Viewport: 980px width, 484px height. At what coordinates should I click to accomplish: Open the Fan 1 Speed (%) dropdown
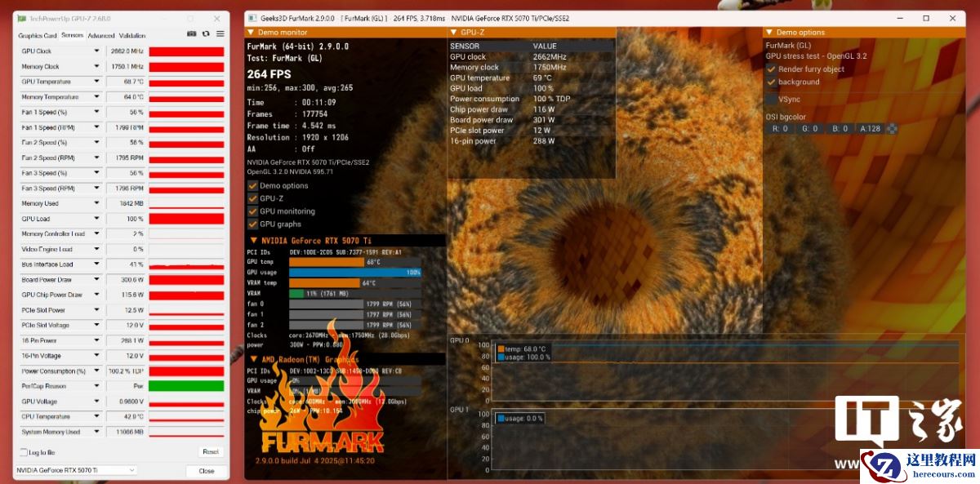click(97, 112)
